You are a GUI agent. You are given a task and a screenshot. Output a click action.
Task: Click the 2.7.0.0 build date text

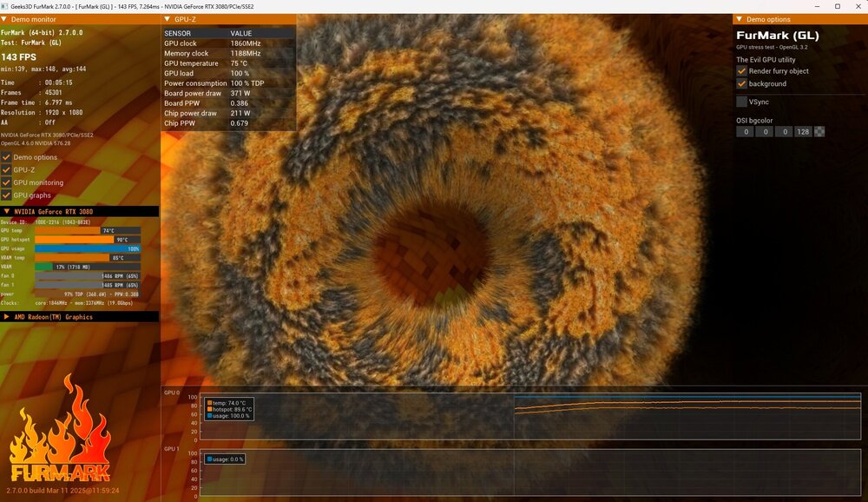(x=62, y=491)
